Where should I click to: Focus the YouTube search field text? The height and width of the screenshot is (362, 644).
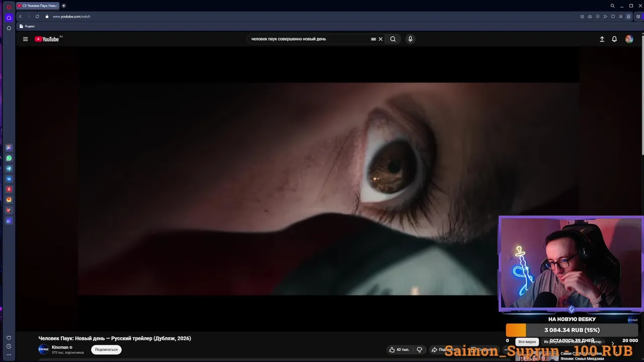[288, 39]
